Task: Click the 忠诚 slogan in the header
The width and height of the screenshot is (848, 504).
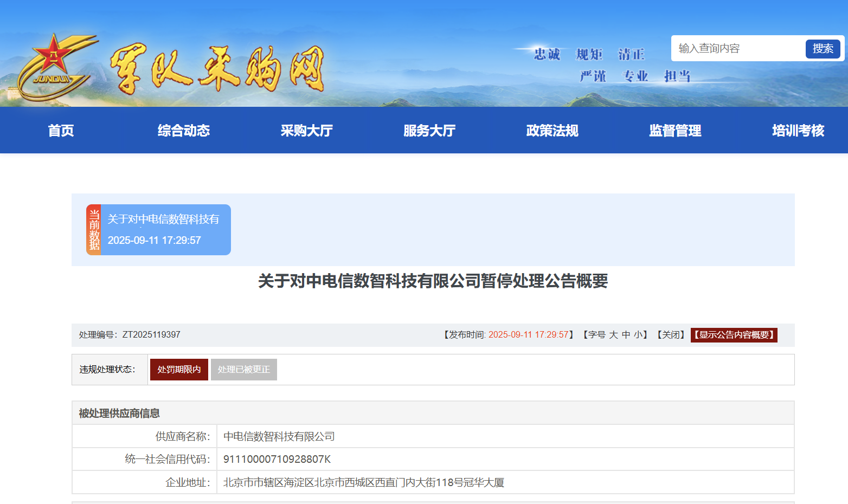Action: [547, 54]
